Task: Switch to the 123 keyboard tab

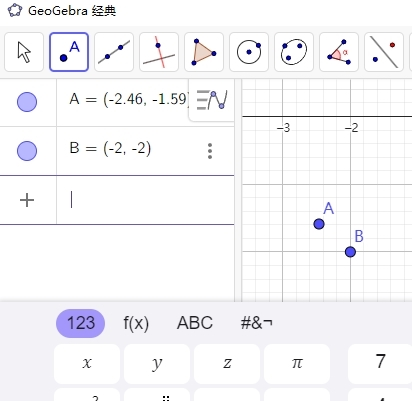Action: click(80, 323)
